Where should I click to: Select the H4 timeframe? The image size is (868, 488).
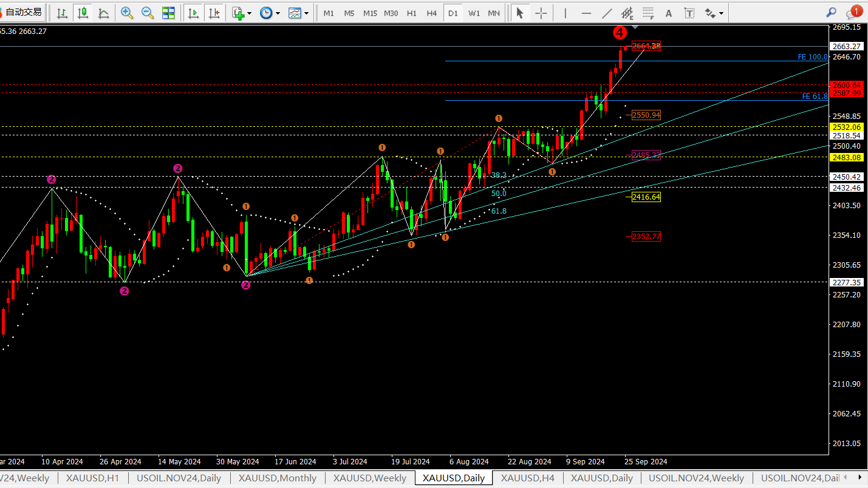click(x=432, y=13)
